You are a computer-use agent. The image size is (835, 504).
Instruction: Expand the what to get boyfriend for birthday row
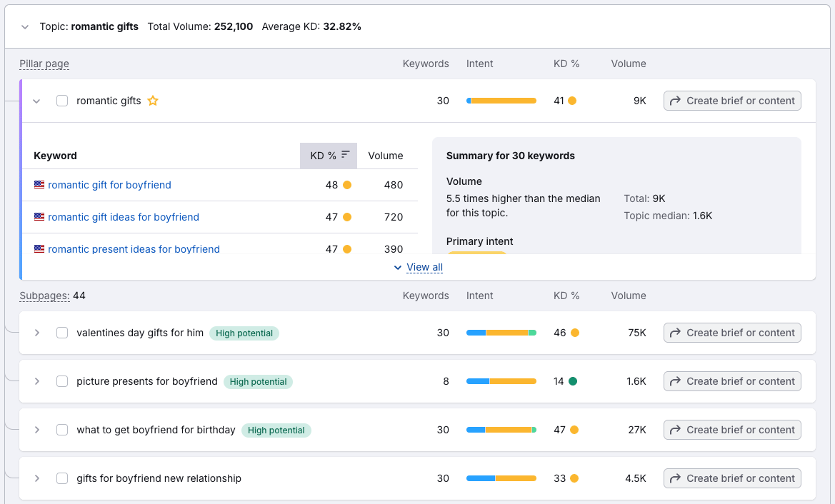pyautogui.click(x=36, y=430)
